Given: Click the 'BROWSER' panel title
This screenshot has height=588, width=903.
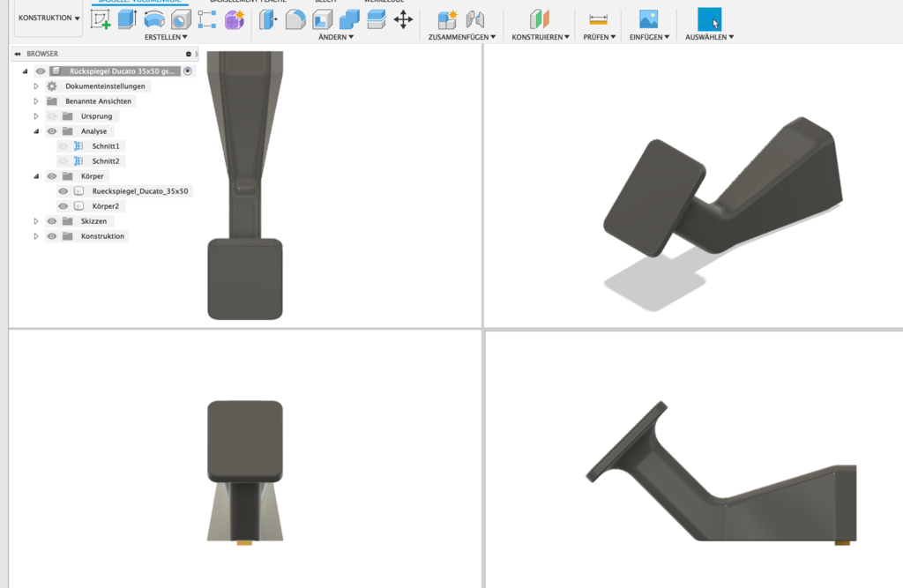Looking at the screenshot, I should pos(42,54).
